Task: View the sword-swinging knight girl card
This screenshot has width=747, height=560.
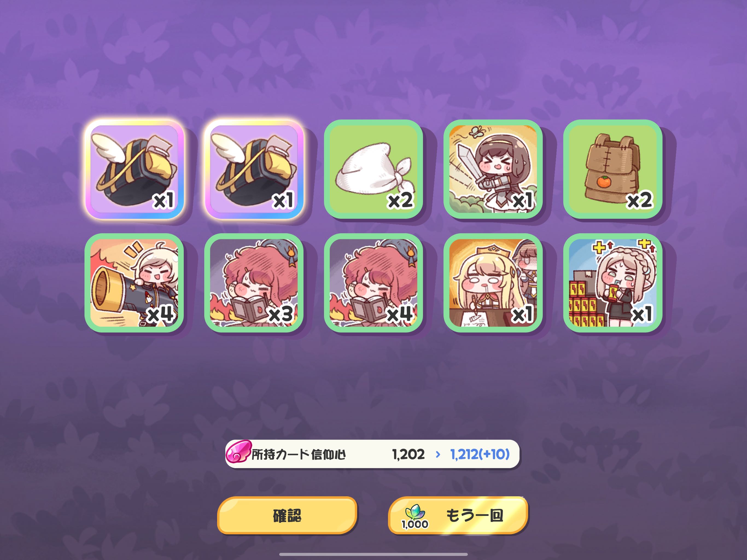Action: [x=493, y=169]
